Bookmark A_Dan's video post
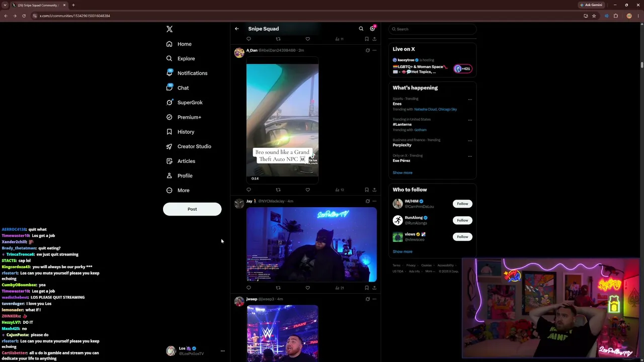This screenshot has width=644, height=362. click(x=367, y=190)
